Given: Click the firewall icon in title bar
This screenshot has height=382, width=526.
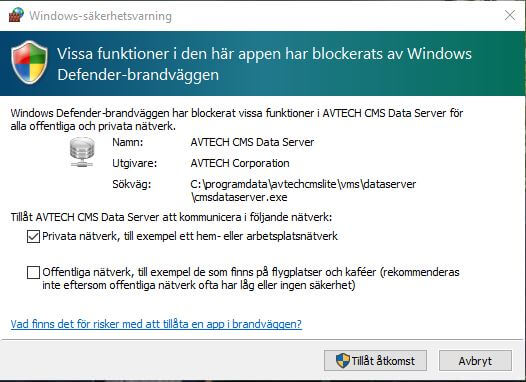Looking at the screenshot, I should 16,15.
